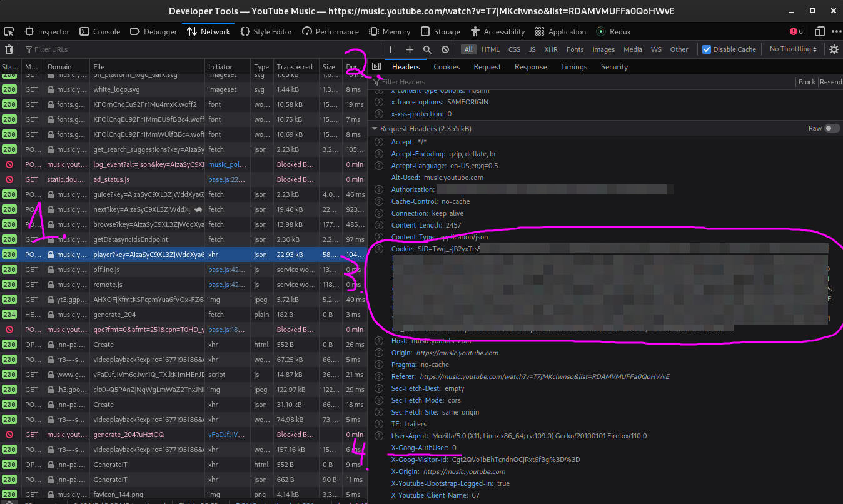843x504 pixels.
Task: Open the Response tab
Action: pos(530,67)
